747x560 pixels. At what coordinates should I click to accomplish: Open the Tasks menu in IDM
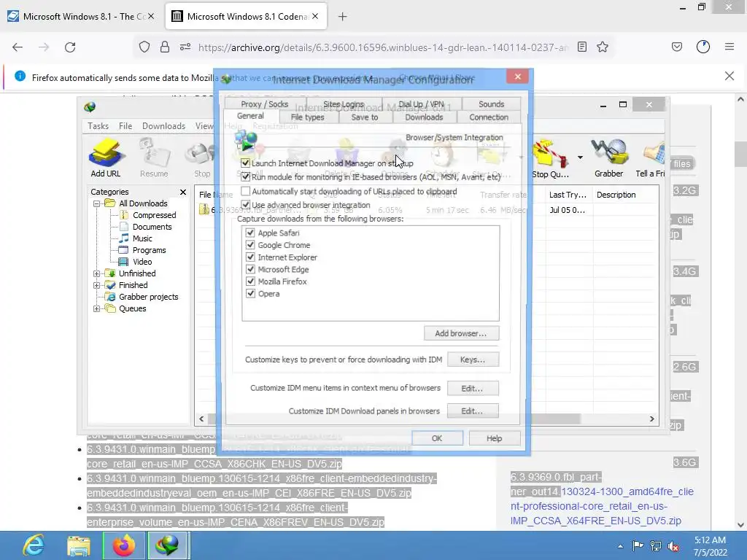(98, 126)
